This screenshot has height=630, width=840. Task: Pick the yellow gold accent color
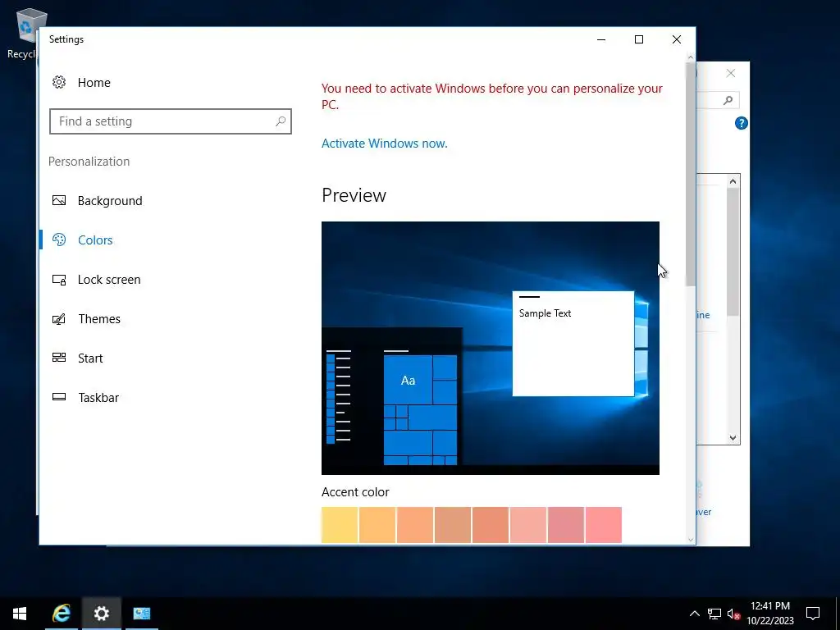click(340, 525)
